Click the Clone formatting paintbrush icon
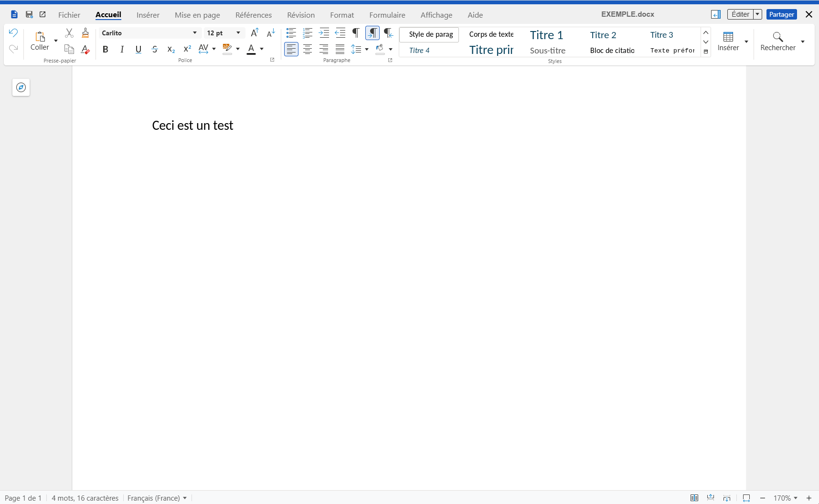The height and width of the screenshot is (504, 819). 85,33
